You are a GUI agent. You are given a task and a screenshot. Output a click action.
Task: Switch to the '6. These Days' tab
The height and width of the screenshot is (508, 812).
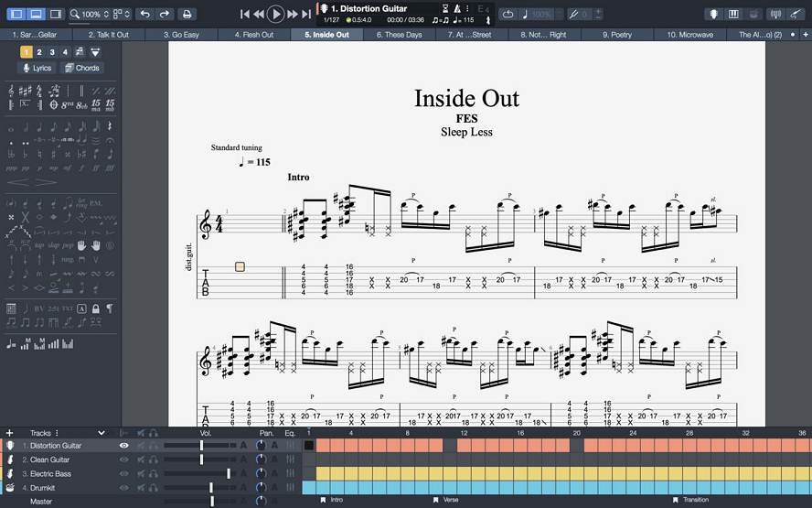click(x=400, y=35)
